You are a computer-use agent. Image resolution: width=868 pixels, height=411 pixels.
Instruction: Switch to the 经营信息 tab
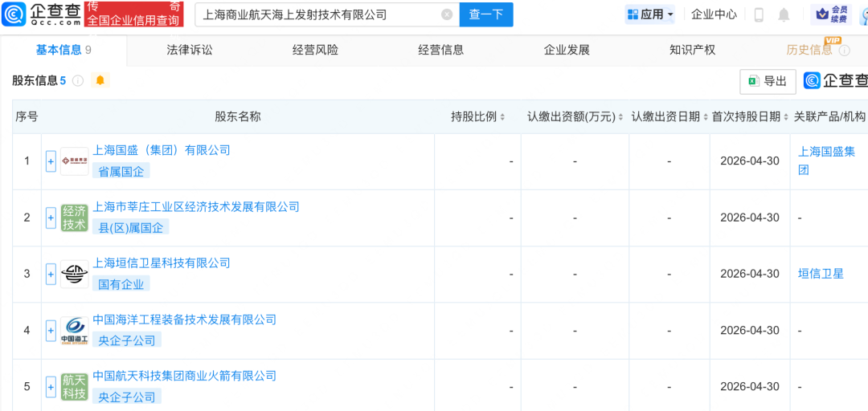440,51
